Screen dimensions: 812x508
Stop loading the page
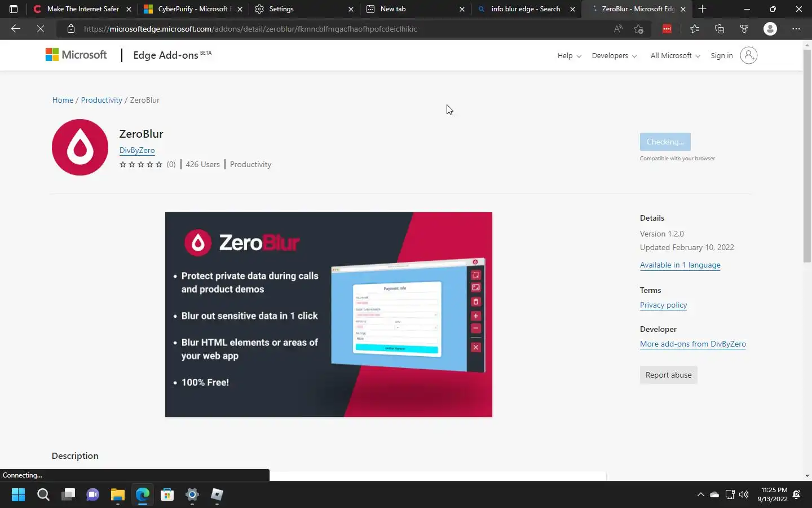(x=41, y=29)
